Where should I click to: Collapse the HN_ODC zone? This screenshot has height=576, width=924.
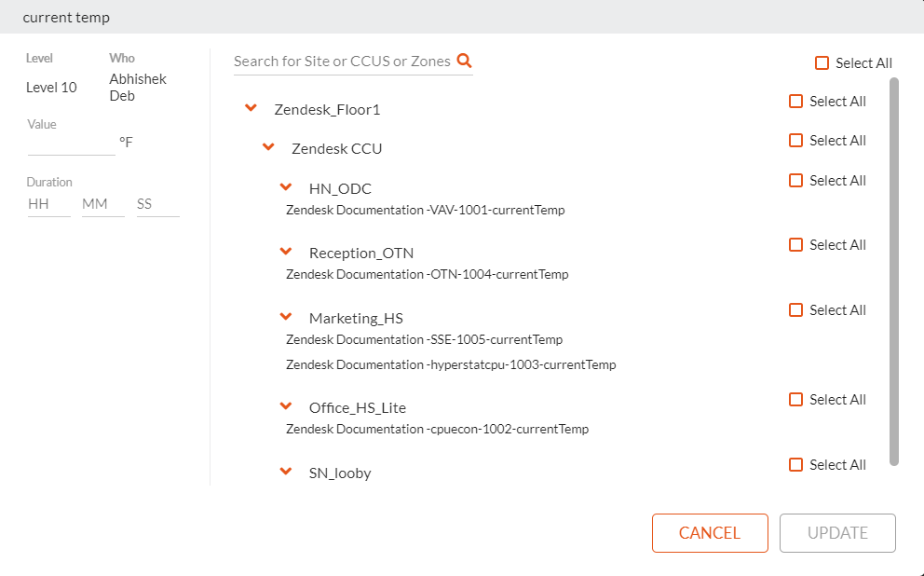[287, 186]
